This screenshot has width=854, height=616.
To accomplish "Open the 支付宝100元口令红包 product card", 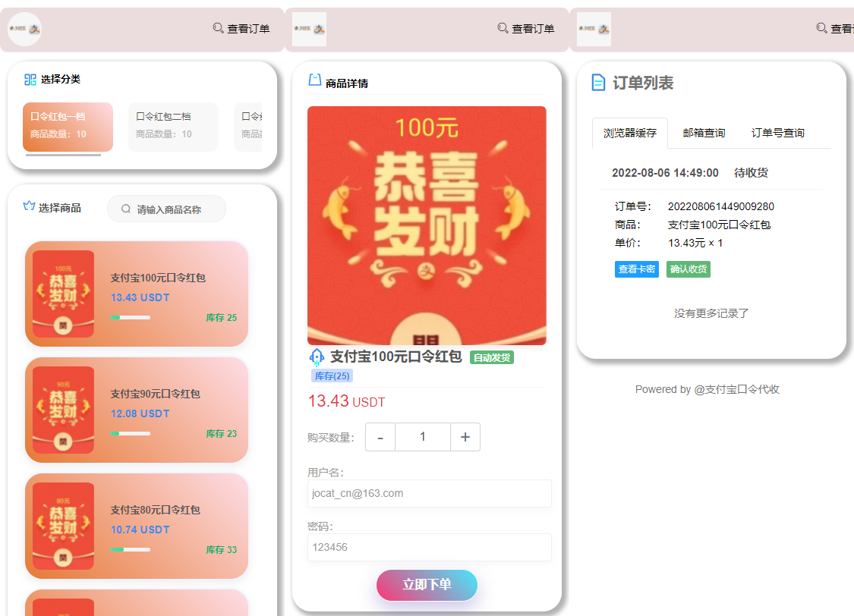I will point(137,294).
